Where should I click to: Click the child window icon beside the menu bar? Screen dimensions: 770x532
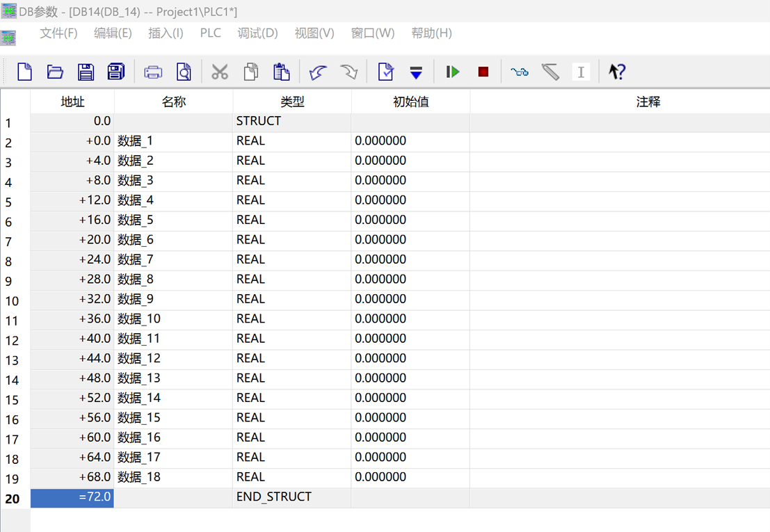8,38
